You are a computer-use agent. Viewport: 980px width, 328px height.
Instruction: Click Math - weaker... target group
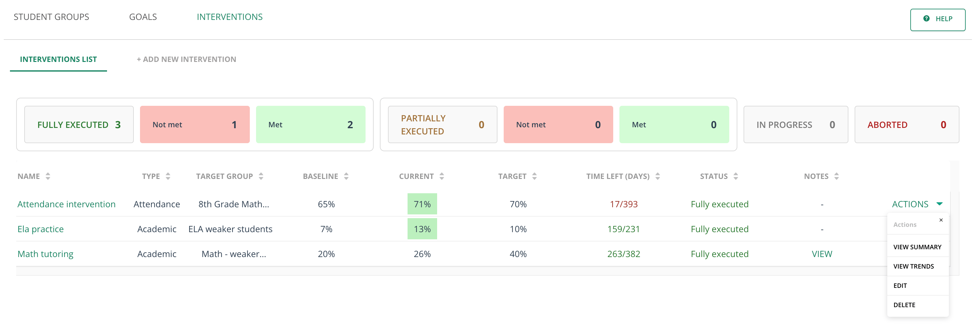pos(234,254)
